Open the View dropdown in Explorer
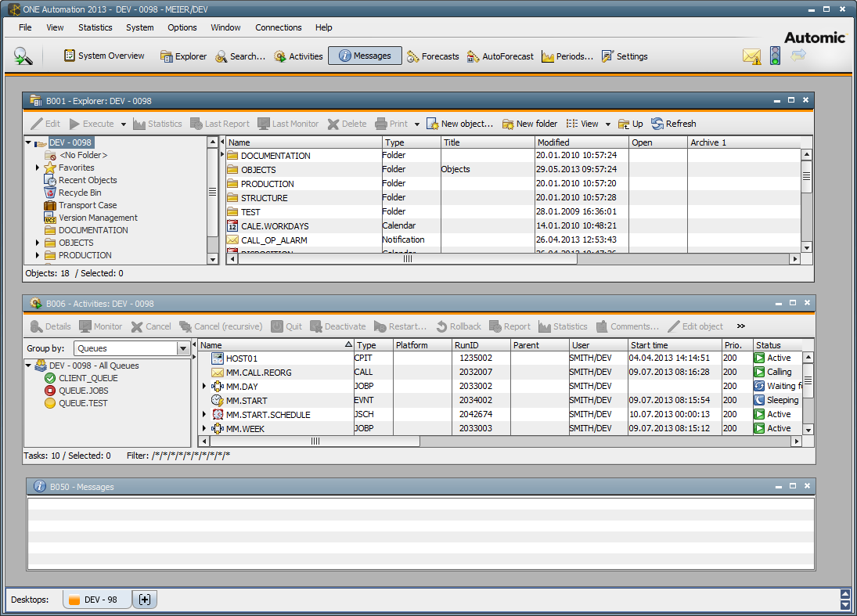 click(x=608, y=124)
